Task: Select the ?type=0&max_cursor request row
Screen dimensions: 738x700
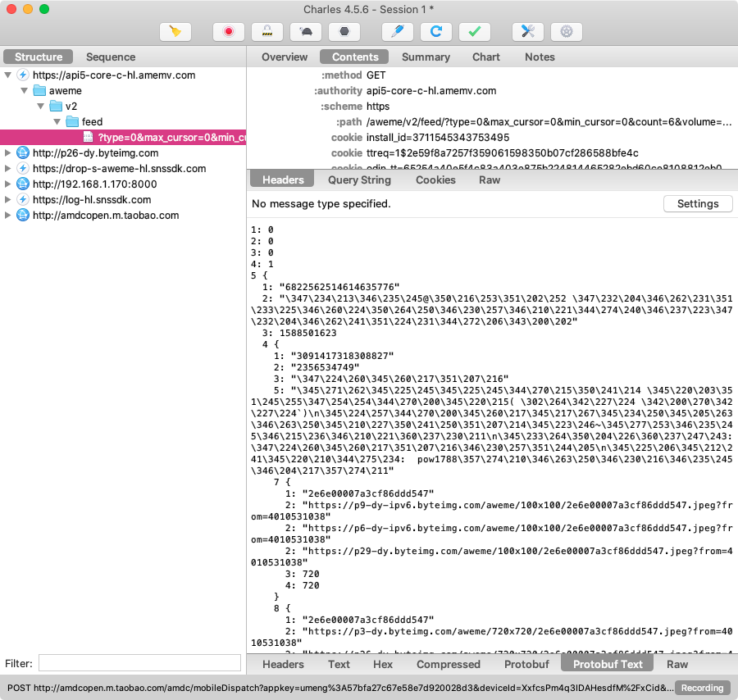Action: tap(123, 137)
